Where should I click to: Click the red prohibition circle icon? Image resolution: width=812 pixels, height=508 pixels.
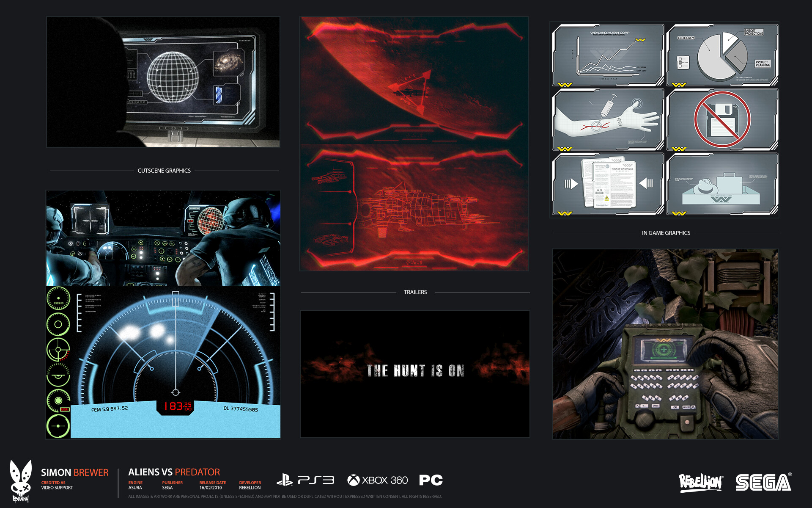pos(722,119)
